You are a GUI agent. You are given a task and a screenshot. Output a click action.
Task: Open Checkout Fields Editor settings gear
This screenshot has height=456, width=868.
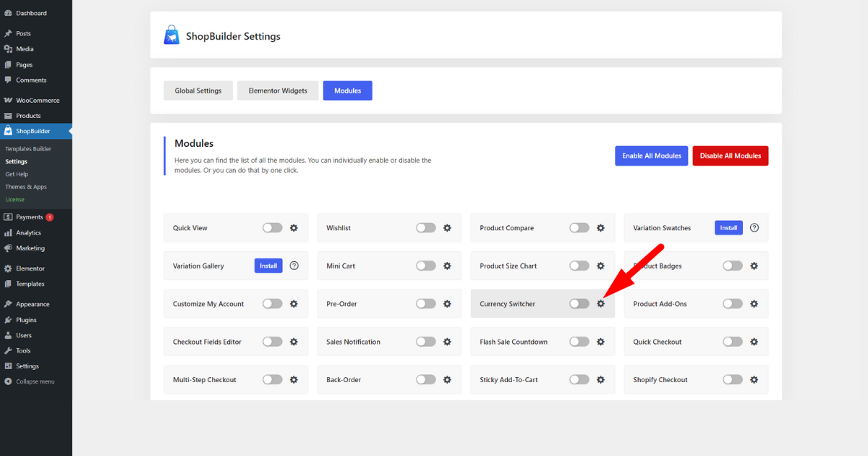point(294,342)
